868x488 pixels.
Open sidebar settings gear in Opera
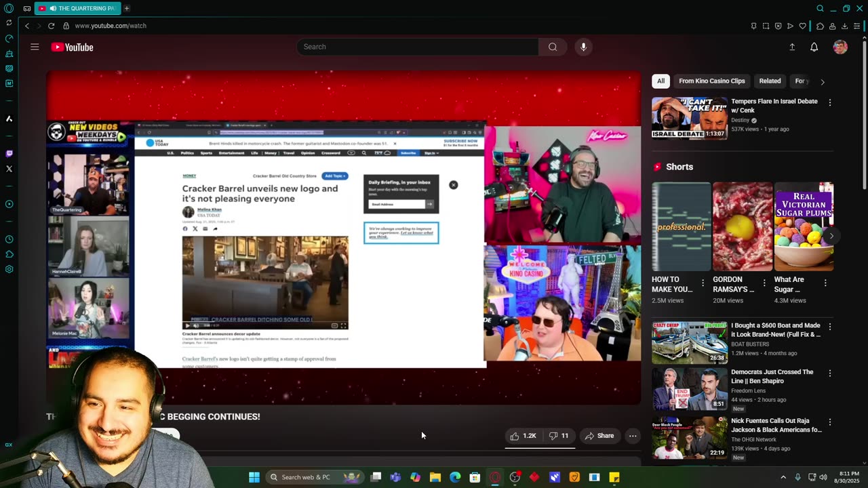click(9, 269)
